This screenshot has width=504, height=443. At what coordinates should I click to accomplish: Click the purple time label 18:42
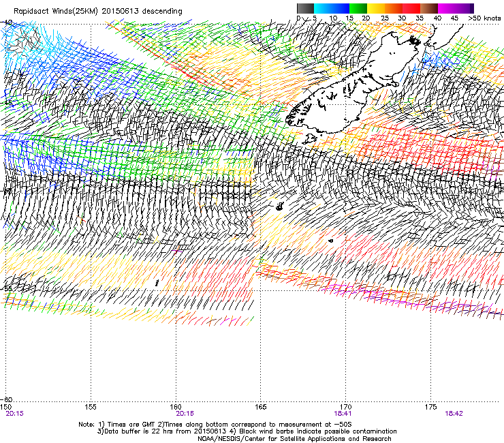coord(454,414)
